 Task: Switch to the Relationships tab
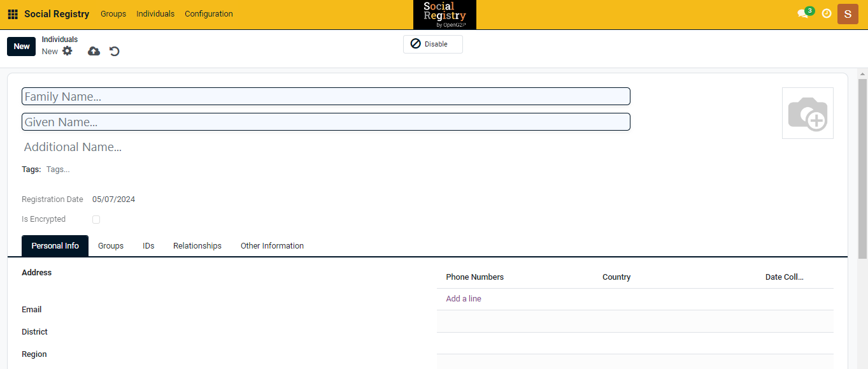pos(197,246)
